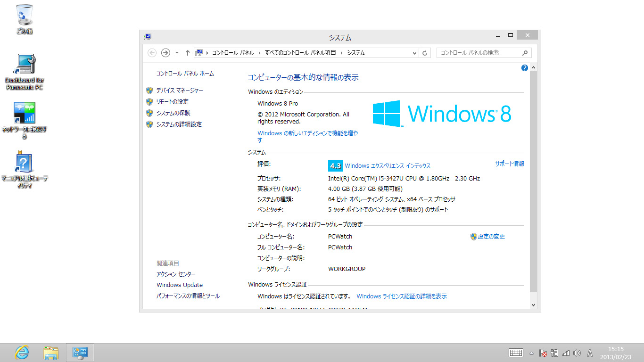Viewport: 644px width, 362px height.
Task: Open コントロール パネル ホーム link
Action: click(185, 74)
